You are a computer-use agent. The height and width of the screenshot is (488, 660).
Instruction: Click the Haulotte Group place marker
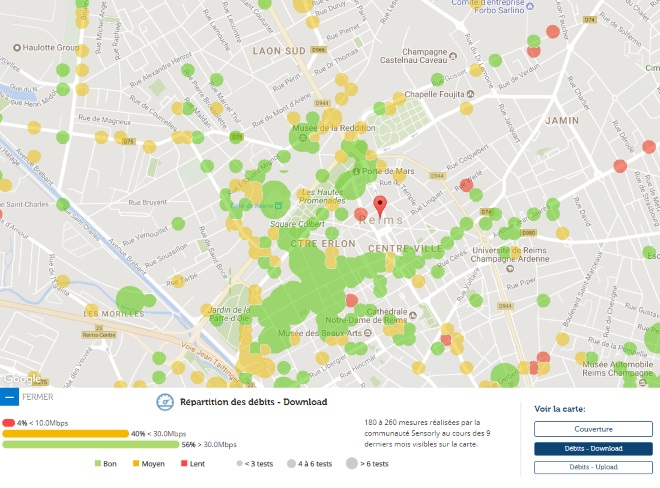pyautogui.click(x=15, y=47)
